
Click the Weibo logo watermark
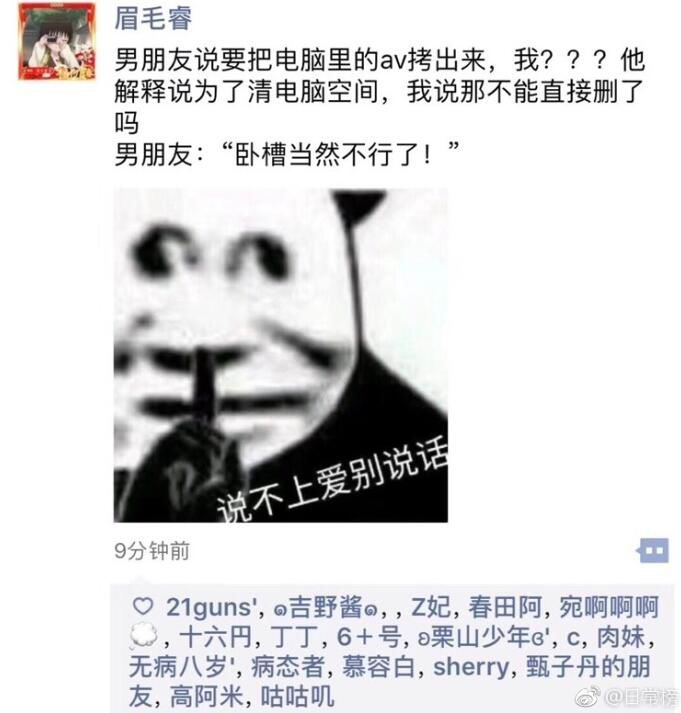588,697
